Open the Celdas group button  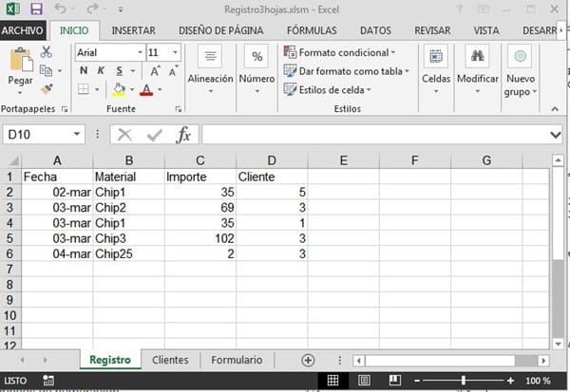(x=436, y=69)
